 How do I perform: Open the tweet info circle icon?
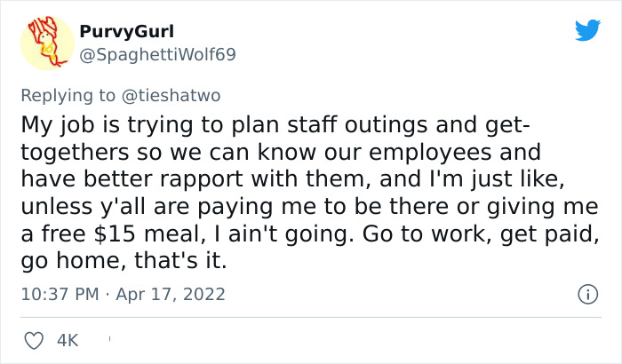point(586,293)
